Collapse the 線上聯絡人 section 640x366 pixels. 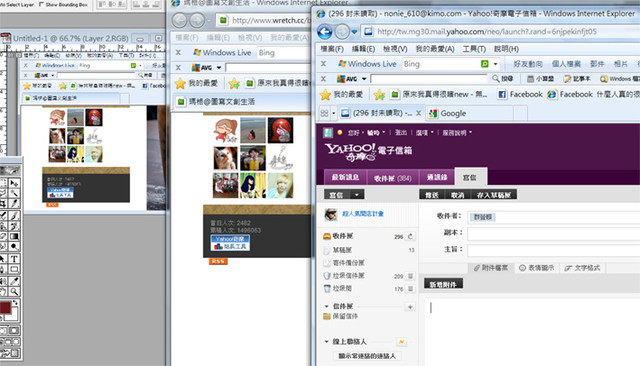click(x=327, y=342)
